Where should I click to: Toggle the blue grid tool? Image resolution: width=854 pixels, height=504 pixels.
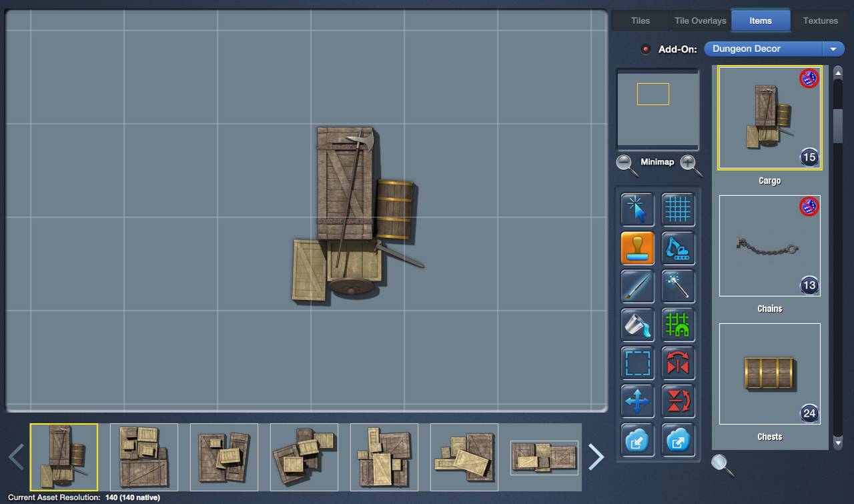pos(678,209)
